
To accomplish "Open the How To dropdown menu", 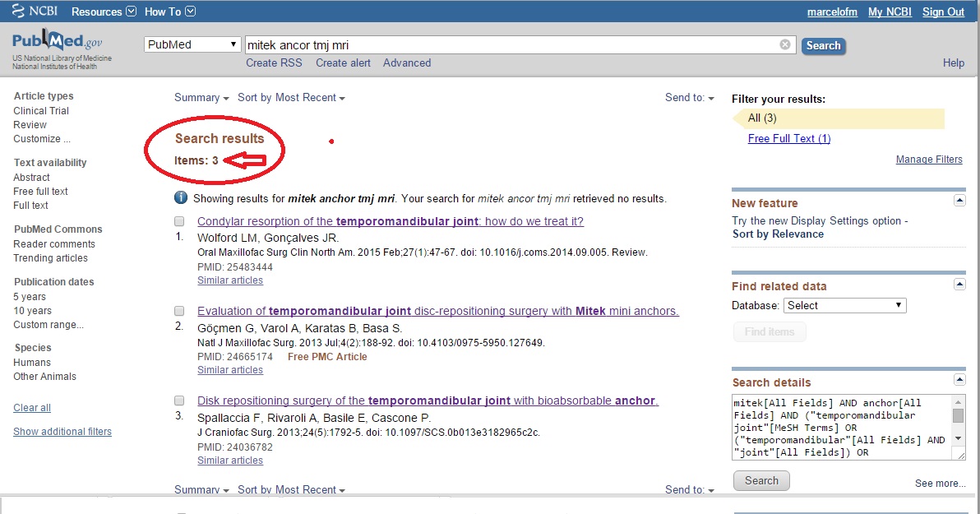I will 170,12.
